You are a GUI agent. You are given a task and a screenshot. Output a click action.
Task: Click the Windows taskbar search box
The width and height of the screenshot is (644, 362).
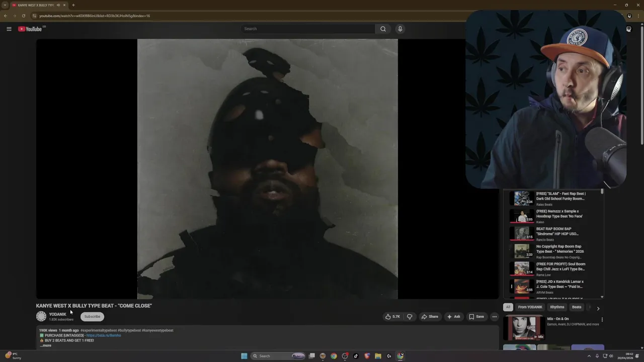[279, 356]
